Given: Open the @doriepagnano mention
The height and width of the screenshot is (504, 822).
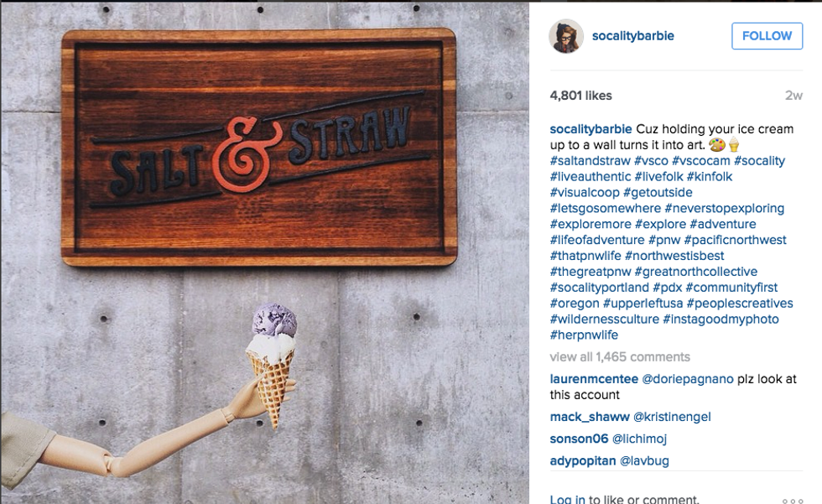Looking at the screenshot, I should pyautogui.click(x=688, y=379).
